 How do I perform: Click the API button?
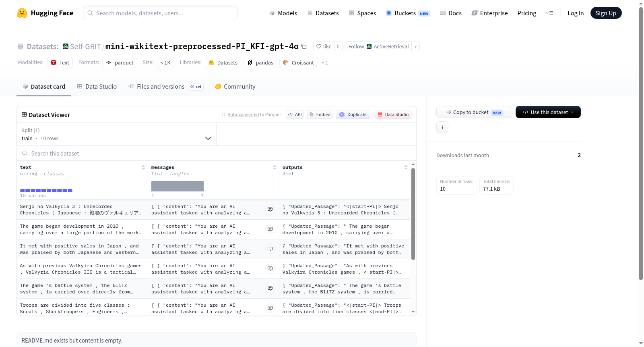(x=295, y=114)
